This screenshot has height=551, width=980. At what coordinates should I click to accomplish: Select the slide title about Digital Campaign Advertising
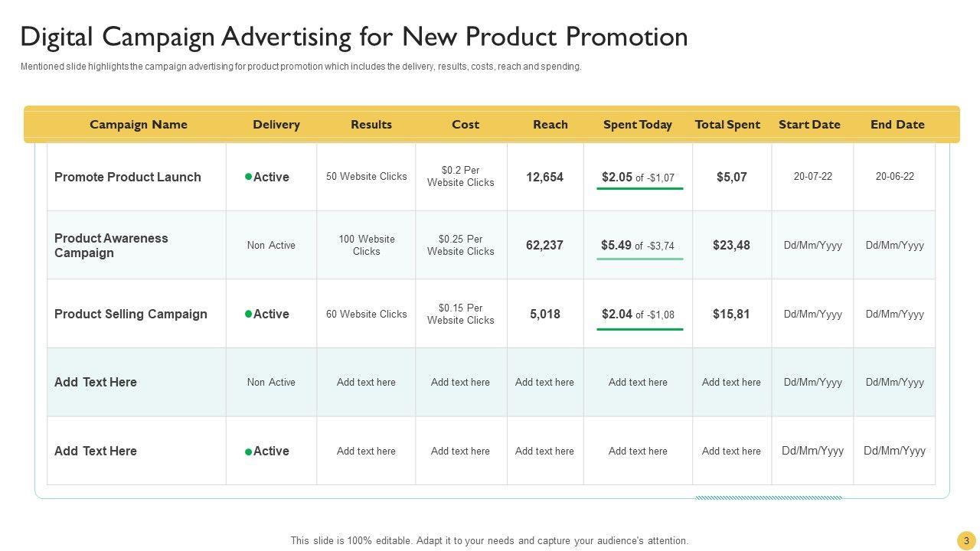tap(354, 37)
